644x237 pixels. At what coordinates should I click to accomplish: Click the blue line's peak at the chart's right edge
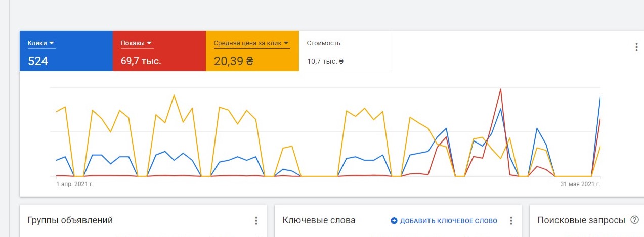tap(600, 97)
